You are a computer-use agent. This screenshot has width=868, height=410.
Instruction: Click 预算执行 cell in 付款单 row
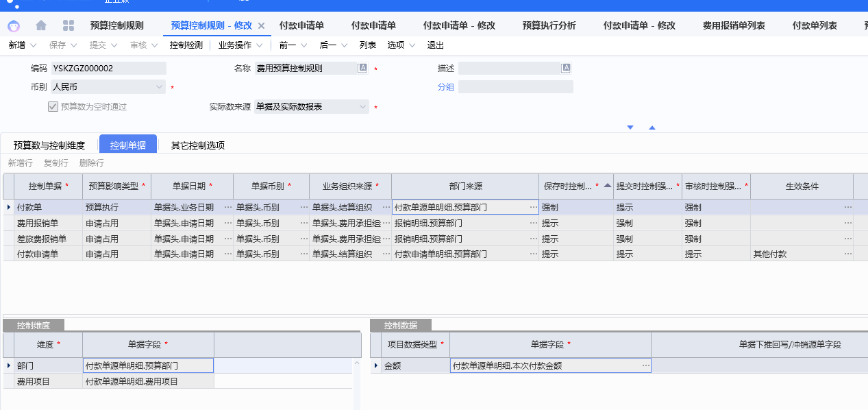[x=116, y=207]
